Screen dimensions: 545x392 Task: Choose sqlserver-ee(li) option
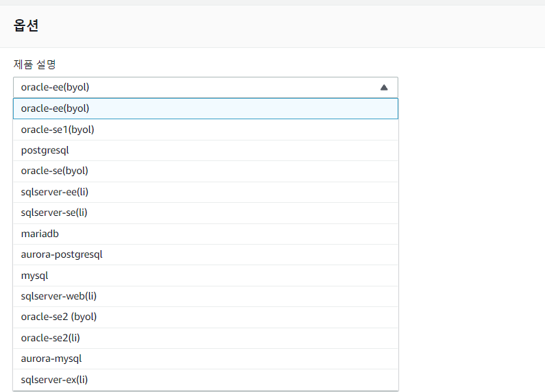tap(206, 192)
